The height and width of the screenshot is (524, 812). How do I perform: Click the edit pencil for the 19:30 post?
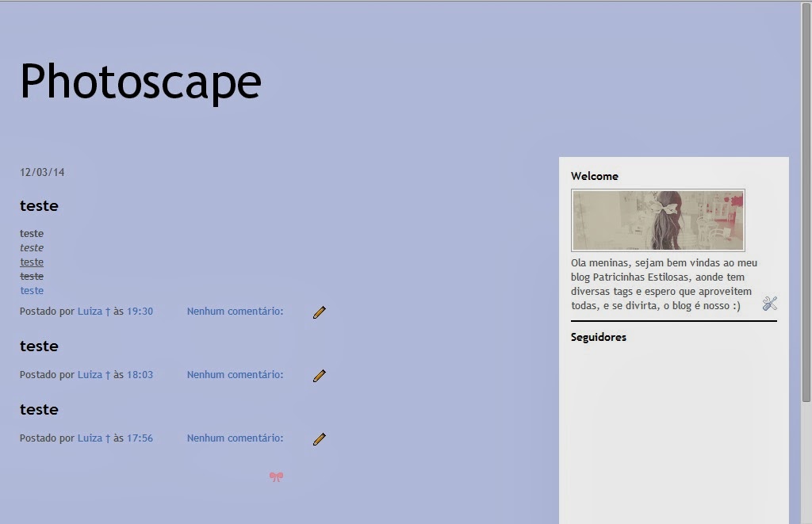[320, 312]
